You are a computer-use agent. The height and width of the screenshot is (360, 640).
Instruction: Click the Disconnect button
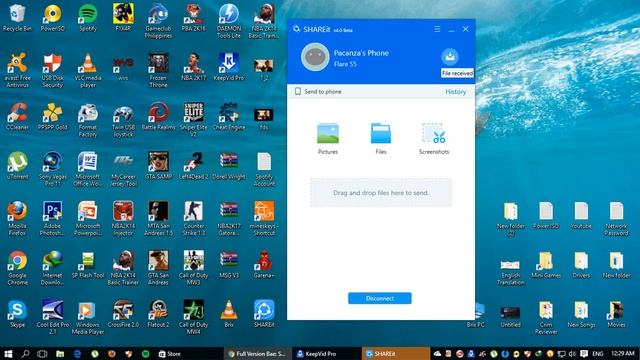[x=380, y=298]
